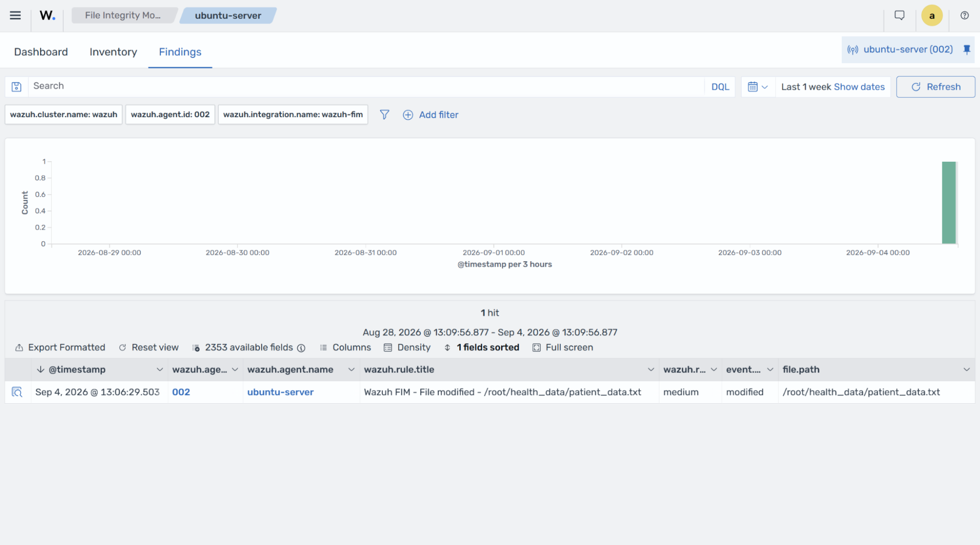
Task: Expand the @timestamp column options chevron
Action: click(x=159, y=370)
